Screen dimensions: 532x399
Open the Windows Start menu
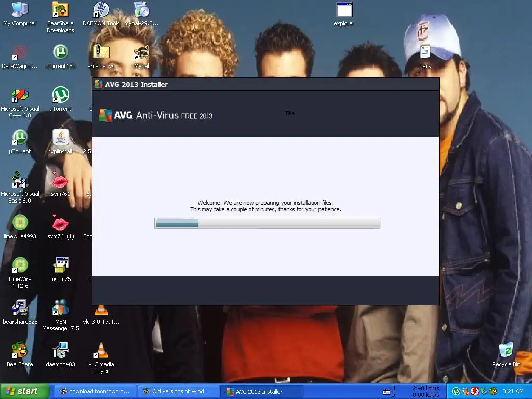tap(24, 391)
